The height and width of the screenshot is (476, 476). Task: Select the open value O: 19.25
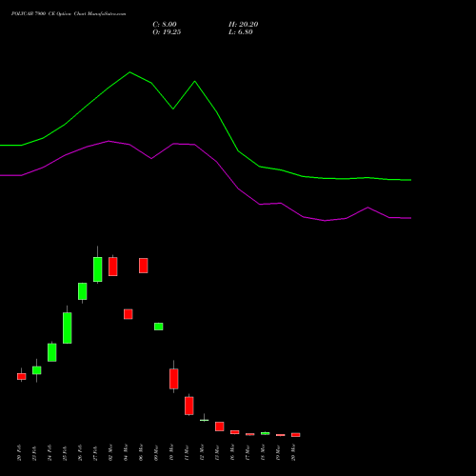(x=167, y=32)
